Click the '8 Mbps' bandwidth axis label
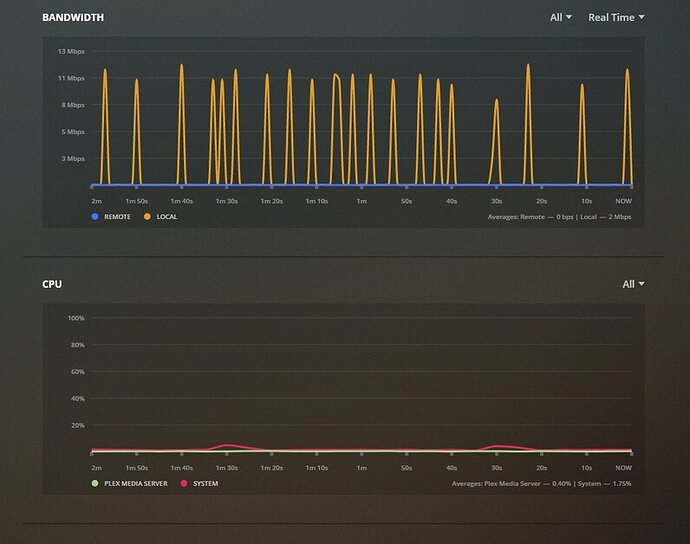 point(73,105)
